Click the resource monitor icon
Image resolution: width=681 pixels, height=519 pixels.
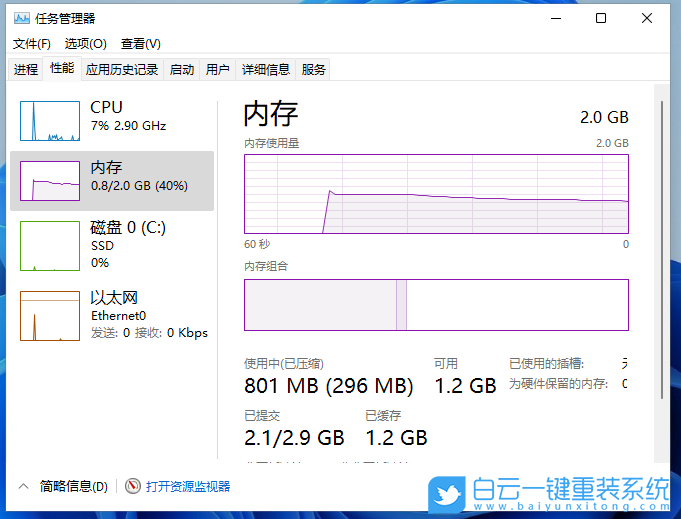coord(133,486)
